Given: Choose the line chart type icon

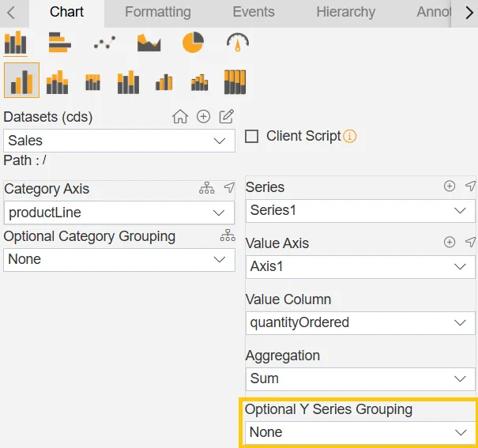Looking at the screenshot, I should pyautogui.click(x=104, y=43).
